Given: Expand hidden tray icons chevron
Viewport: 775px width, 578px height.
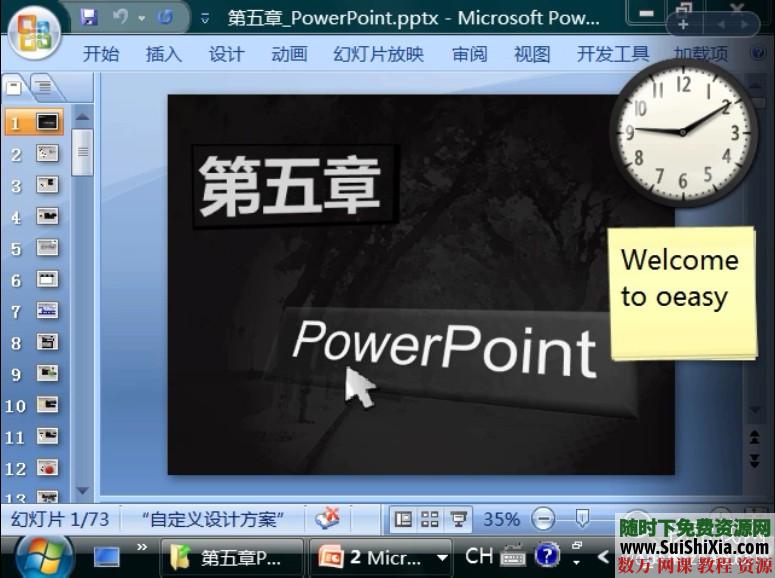Looking at the screenshot, I should click(603, 557).
